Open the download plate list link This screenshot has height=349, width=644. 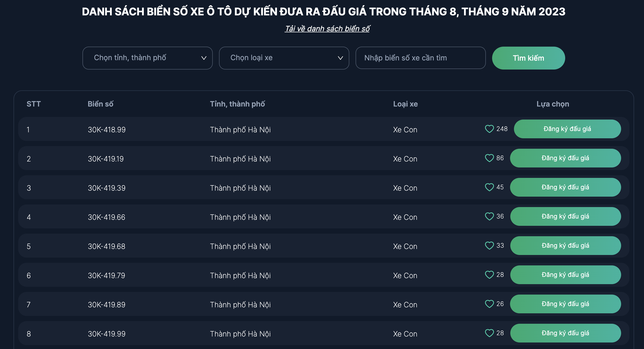327,29
